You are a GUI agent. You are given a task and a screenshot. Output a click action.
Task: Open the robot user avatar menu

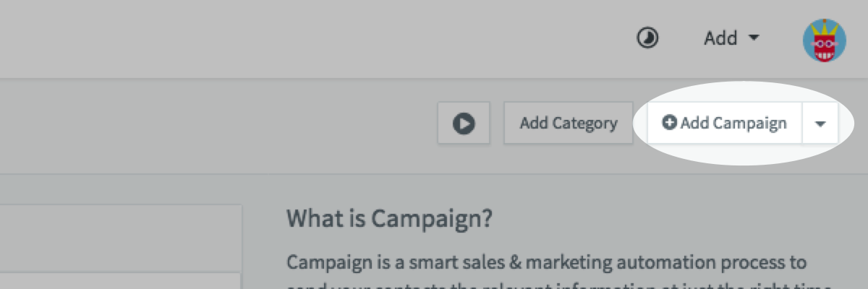click(x=824, y=40)
